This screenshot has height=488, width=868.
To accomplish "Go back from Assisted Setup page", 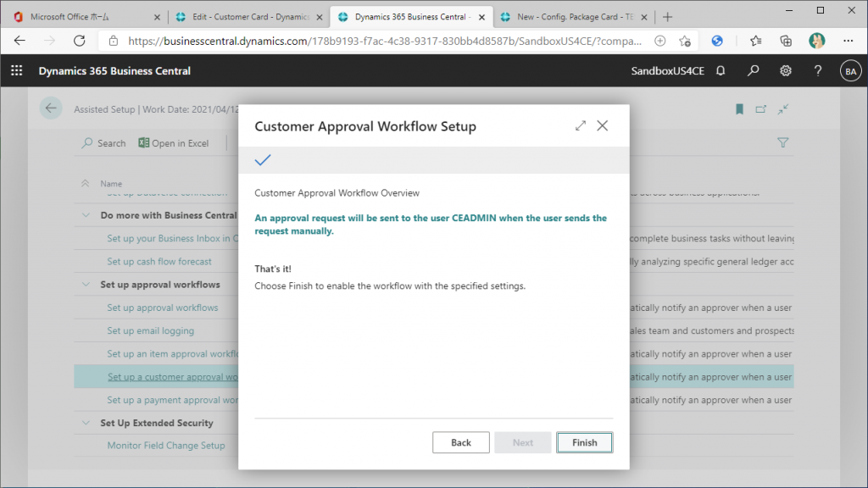I will click(51, 108).
